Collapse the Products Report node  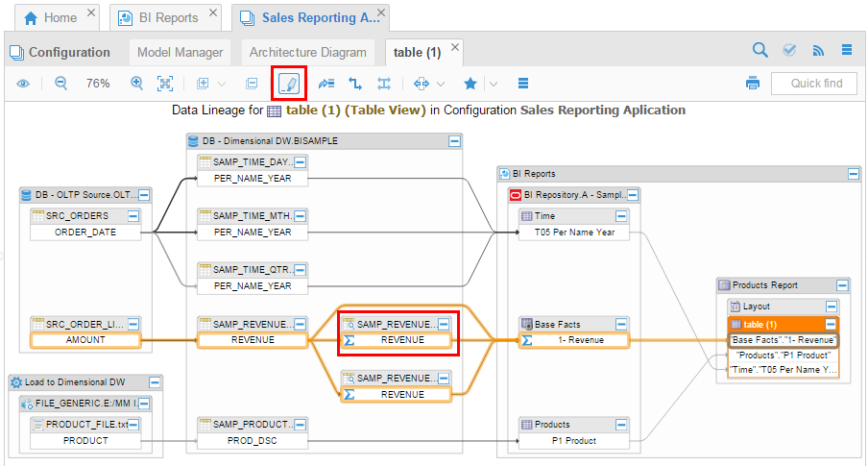842,285
